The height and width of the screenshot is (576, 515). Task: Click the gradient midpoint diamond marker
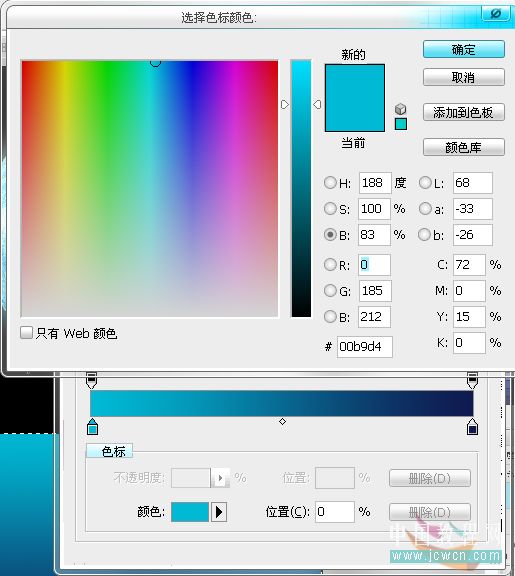point(282,421)
